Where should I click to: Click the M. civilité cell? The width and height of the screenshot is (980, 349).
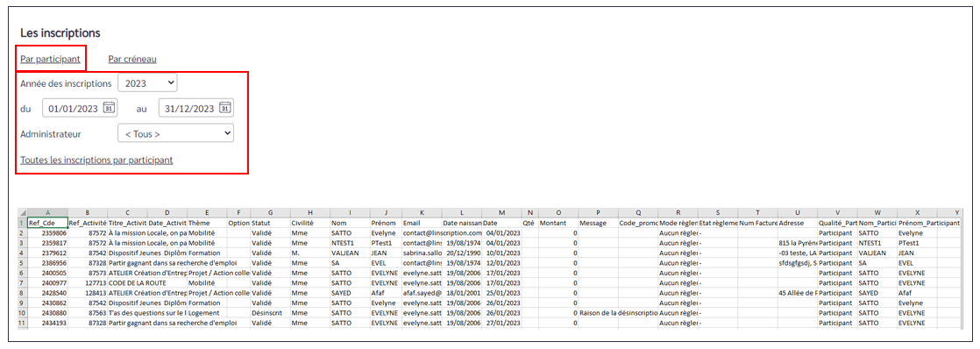click(x=310, y=253)
